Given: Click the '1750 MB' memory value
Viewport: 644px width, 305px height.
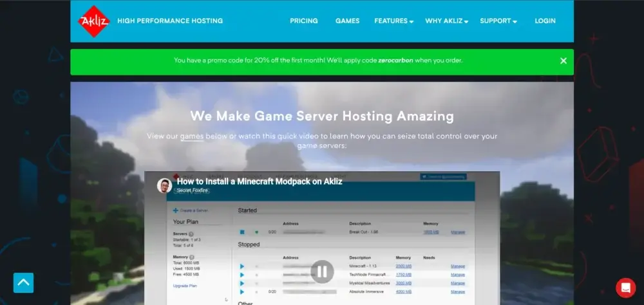Looking at the screenshot, I should (x=404, y=275).
